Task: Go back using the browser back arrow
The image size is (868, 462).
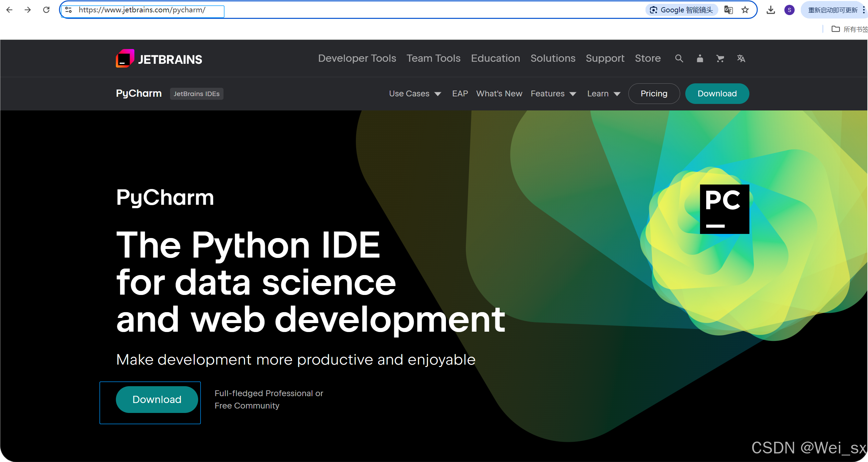Action: (x=9, y=10)
